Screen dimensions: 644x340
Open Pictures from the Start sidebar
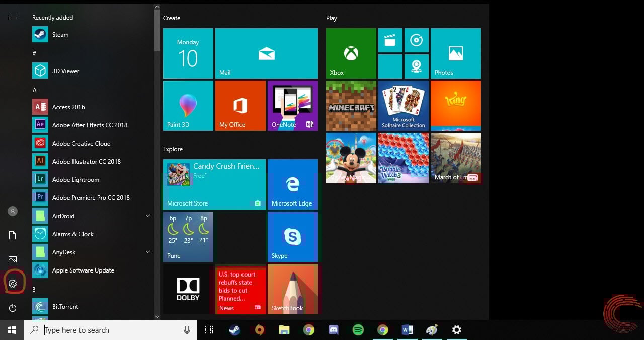point(13,259)
